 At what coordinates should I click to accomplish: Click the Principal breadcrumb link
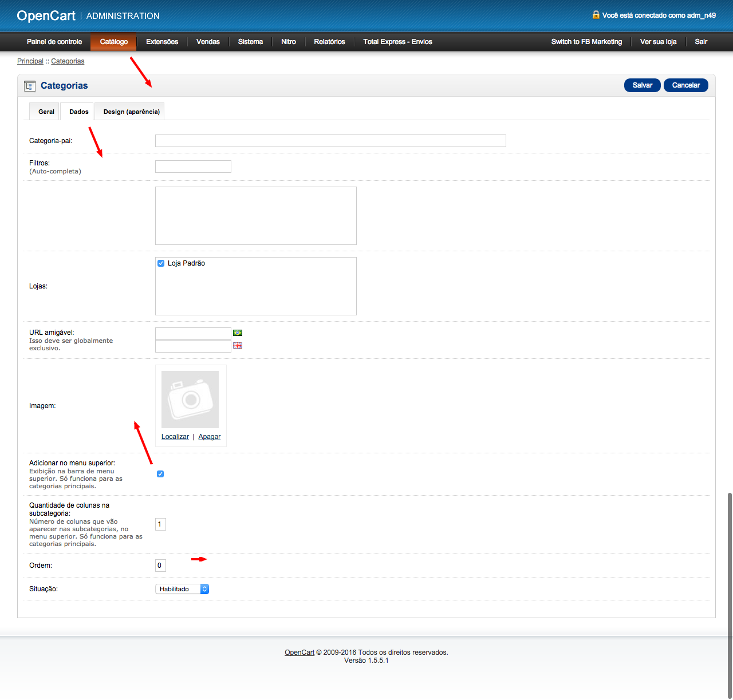click(x=30, y=61)
